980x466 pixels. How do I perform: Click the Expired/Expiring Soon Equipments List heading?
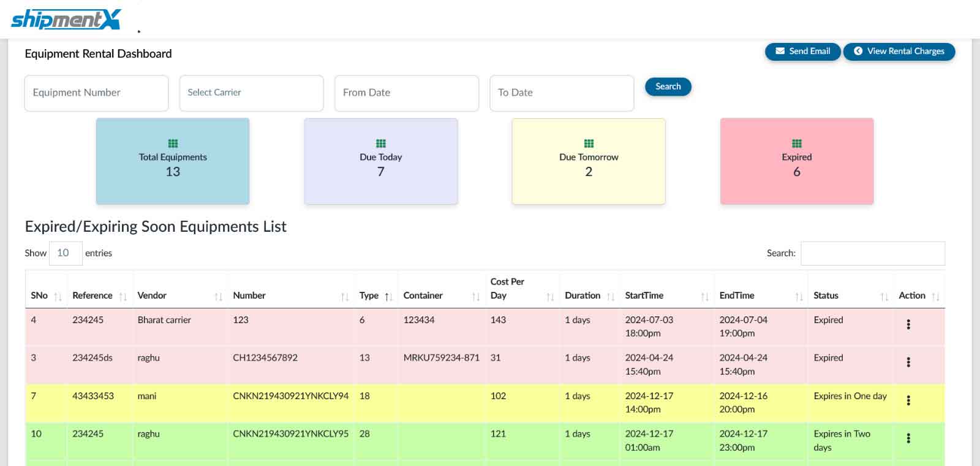pos(156,227)
